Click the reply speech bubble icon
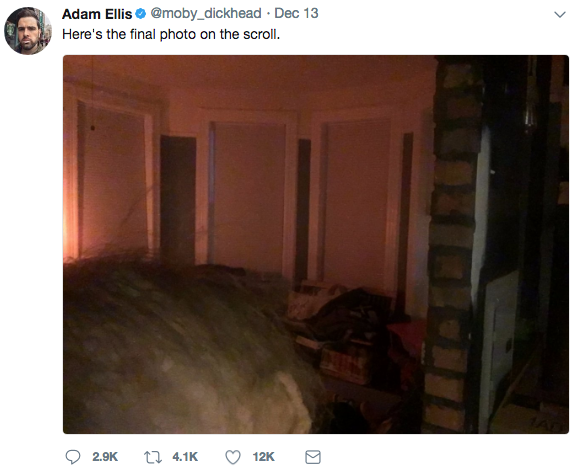Screen dimensions: 576x474 [73, 457]
